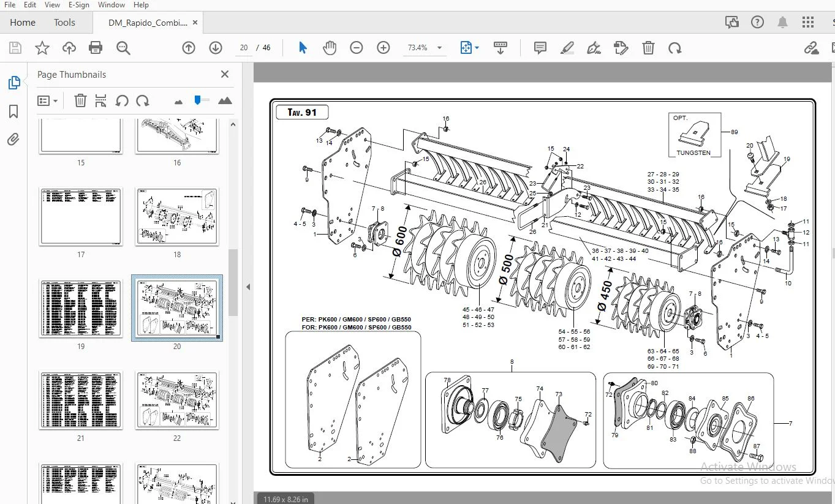
Task: Reduce thumbnail size with the small mountain icon
Action: point(179,102)
